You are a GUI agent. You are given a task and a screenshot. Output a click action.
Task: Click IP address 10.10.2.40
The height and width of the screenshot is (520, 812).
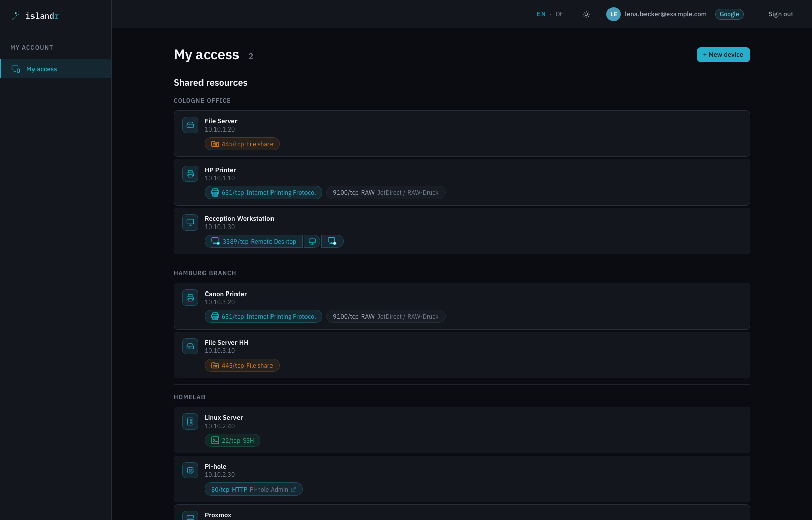click(x=220, y=426)
